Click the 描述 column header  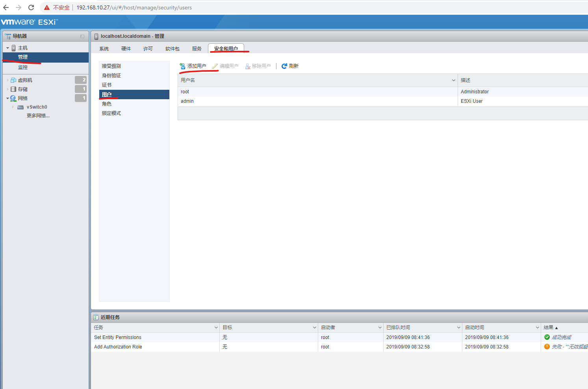click(x=523, y=80)
